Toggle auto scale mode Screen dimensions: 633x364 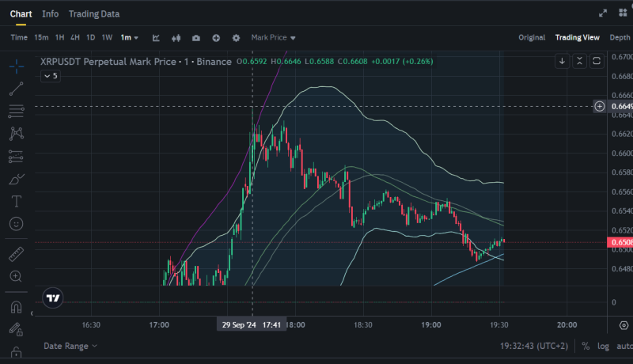pos(624,347)
